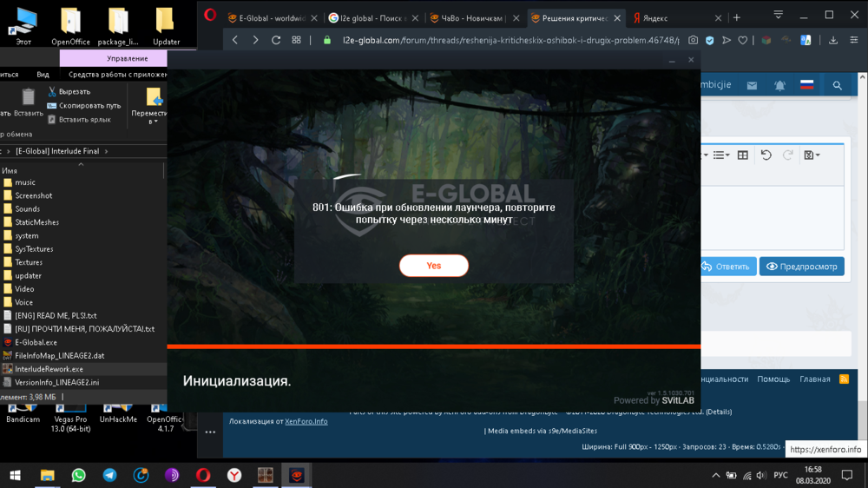Screen dimensions: 868x488
Task: Click the undo icon in the editor toolbar
Action: pos(766,155)
